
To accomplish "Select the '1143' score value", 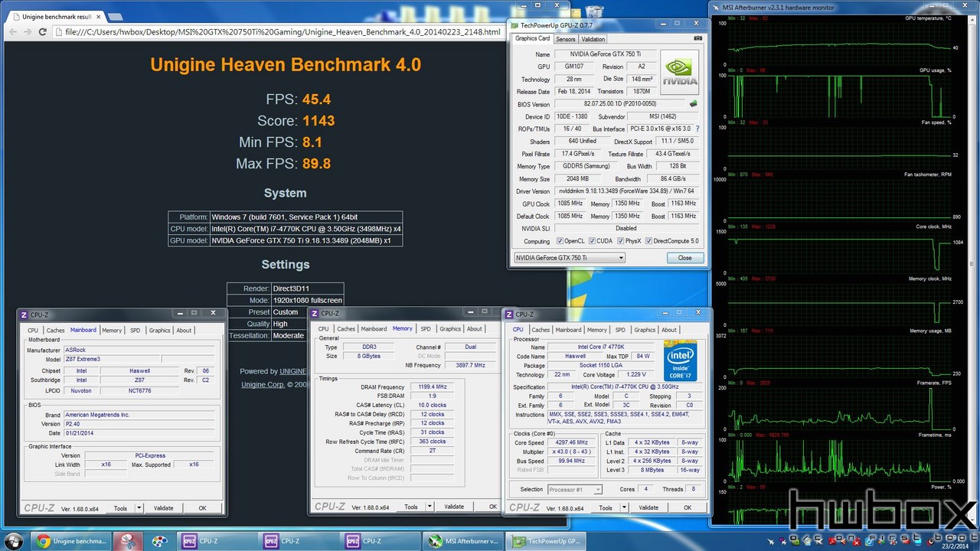I will (x=318, y=120).
